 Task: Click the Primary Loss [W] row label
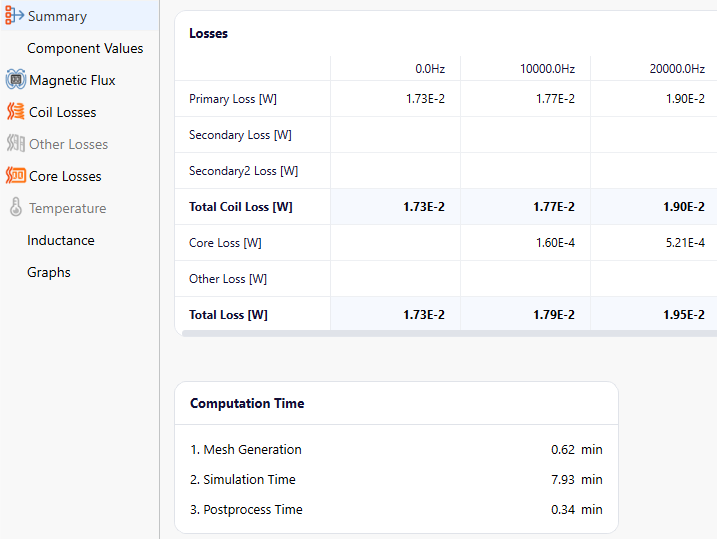pyautogui.click(x=233, y=99)
